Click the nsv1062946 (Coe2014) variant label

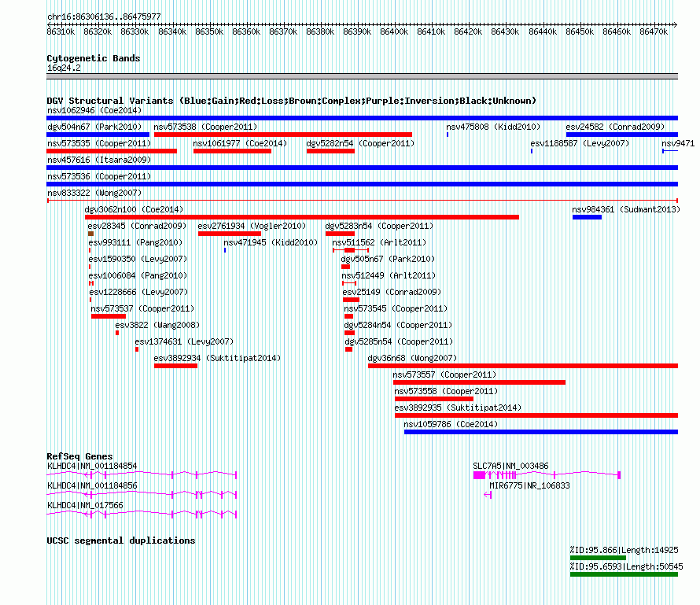pyautogui.click(x=94, y=110)
